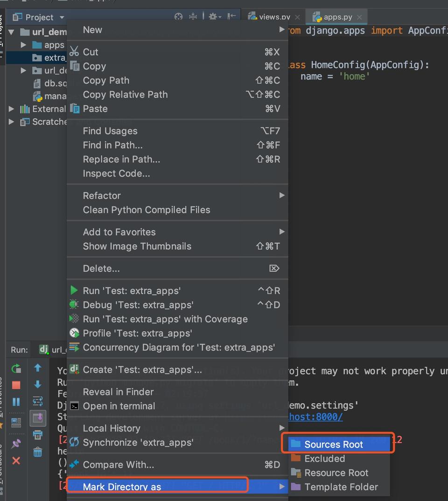448x501 pixels.
Task: Choose Paste from context menu
Action: 177,109
